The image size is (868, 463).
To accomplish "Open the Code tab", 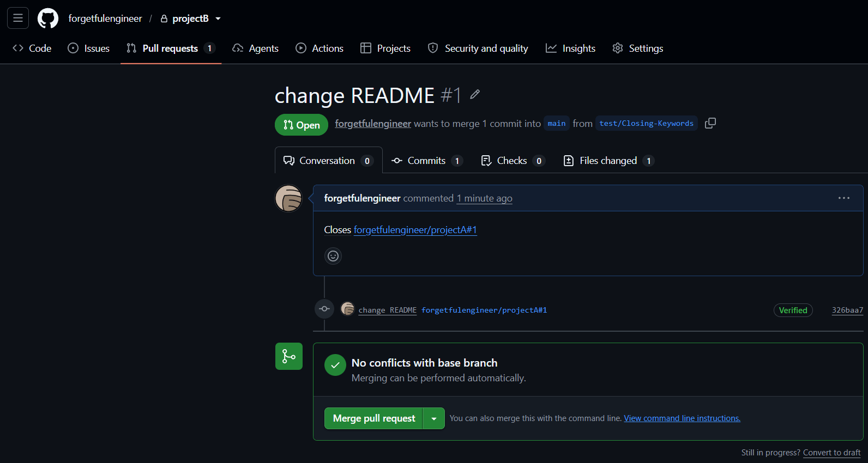I will point(32,48).
